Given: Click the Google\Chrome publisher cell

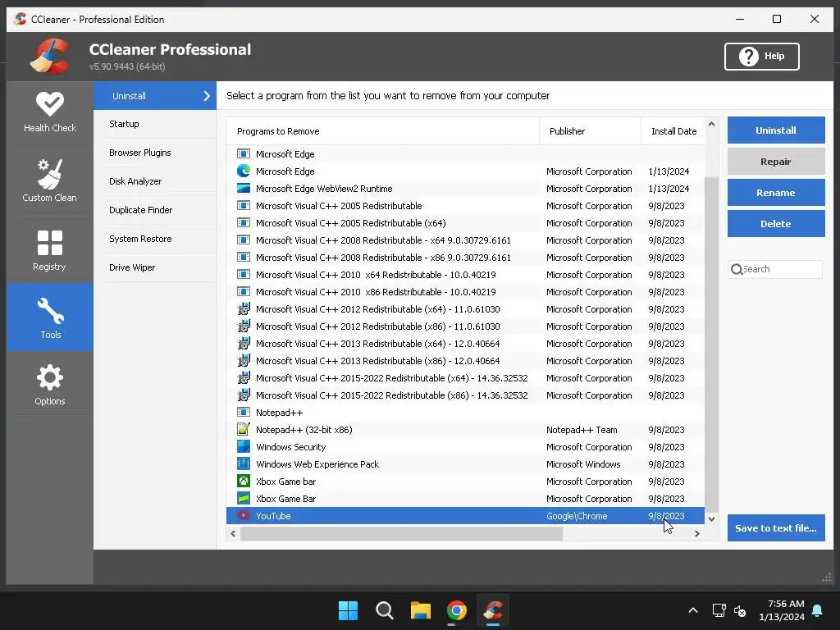Looking at the screenshot, I should click(x=577, y=516).
